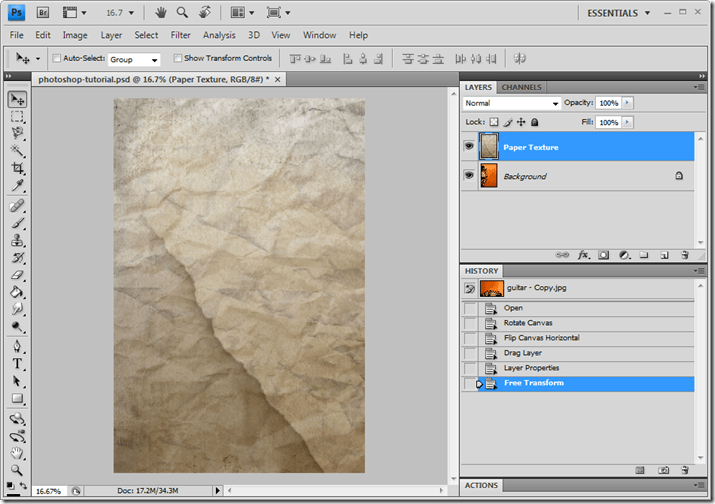Hide the Paper Texture layer
The image size is (715, 504).
pos(469,146)
